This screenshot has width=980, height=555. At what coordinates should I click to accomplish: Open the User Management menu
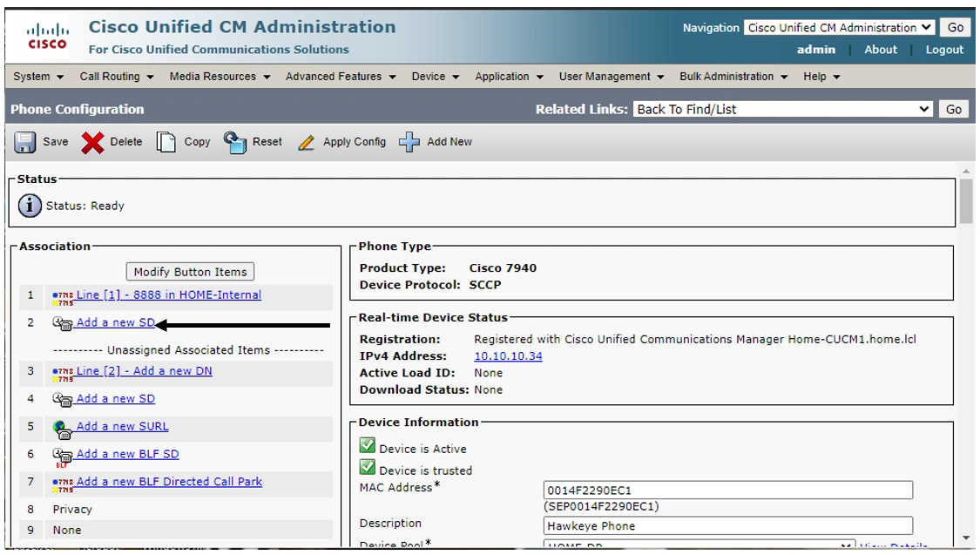(607, 77)
